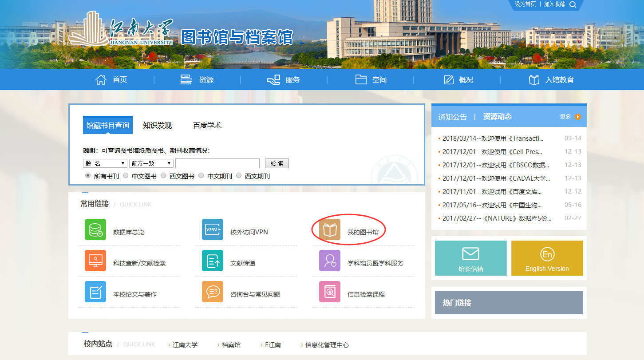Open the English Version link
644x360 pixels.
(x=547, y=258)
